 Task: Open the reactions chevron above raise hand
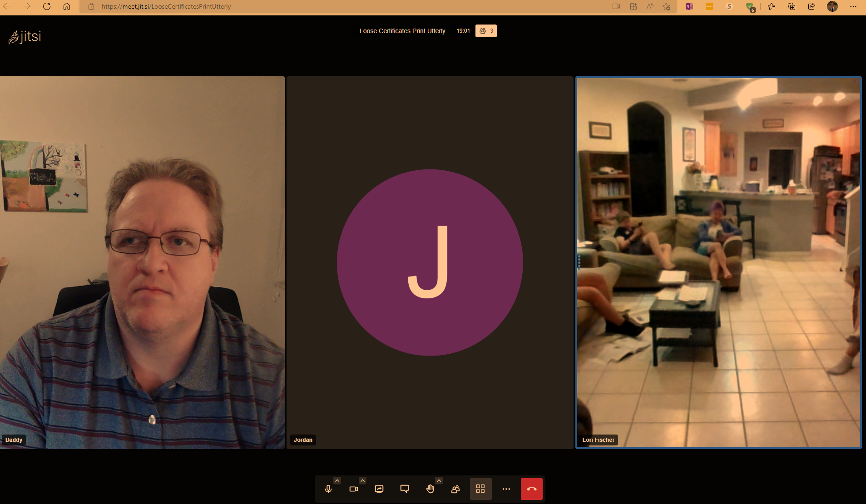click(438, 480)
